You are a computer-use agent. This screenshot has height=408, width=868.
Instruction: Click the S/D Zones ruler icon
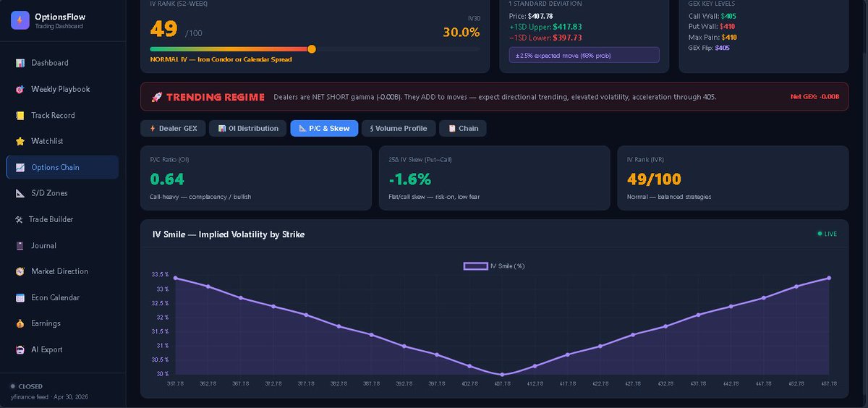tap(20, 193)
